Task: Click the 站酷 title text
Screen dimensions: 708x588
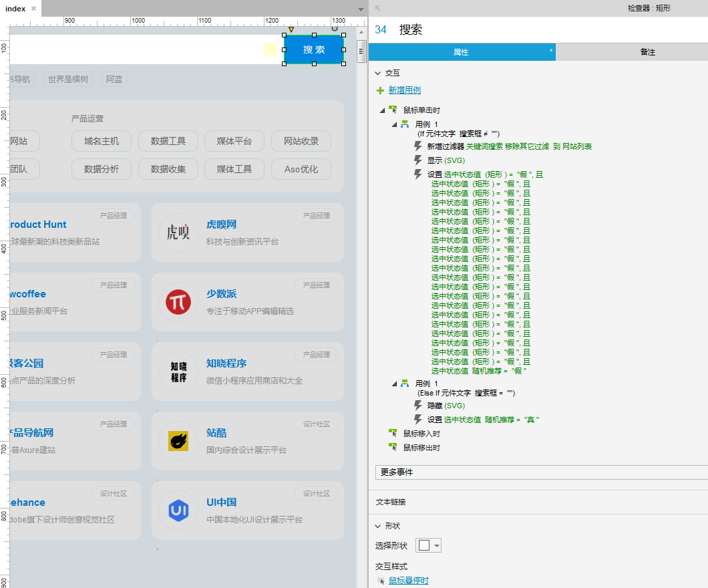Action: click(x=216, y=433)
